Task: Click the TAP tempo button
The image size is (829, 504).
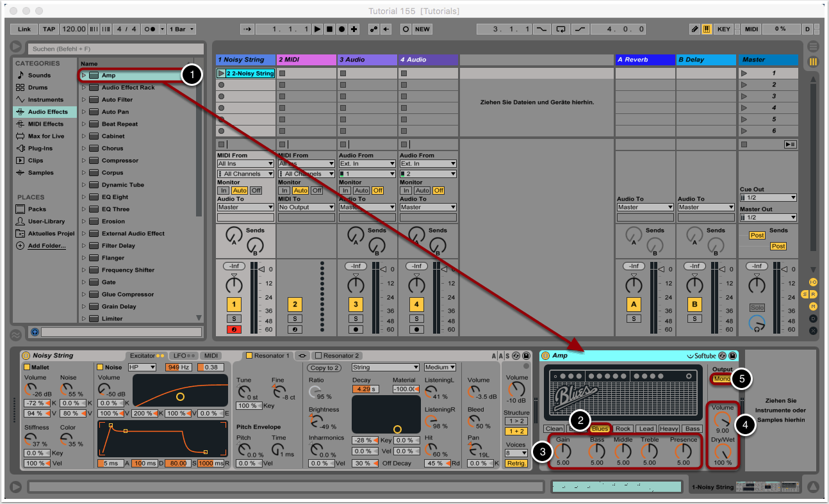Action: (49, 29)
